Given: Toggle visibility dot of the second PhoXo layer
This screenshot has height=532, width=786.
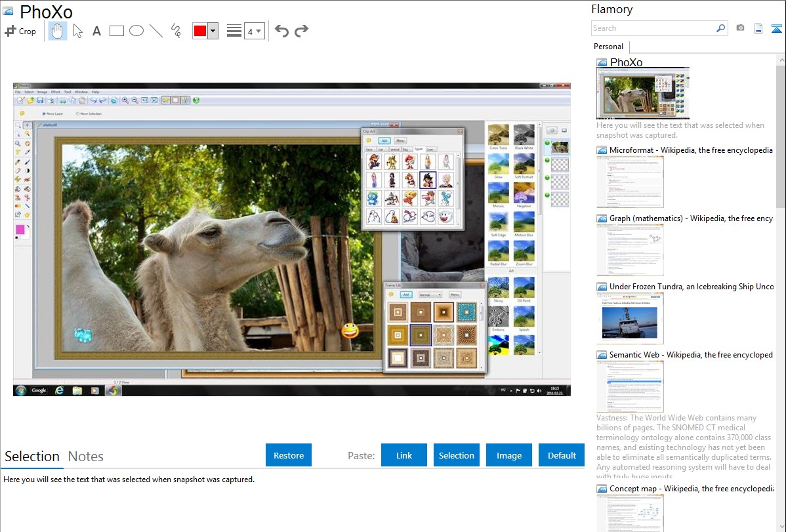Looking at the screenshot, I should click(x=547, y=161).
